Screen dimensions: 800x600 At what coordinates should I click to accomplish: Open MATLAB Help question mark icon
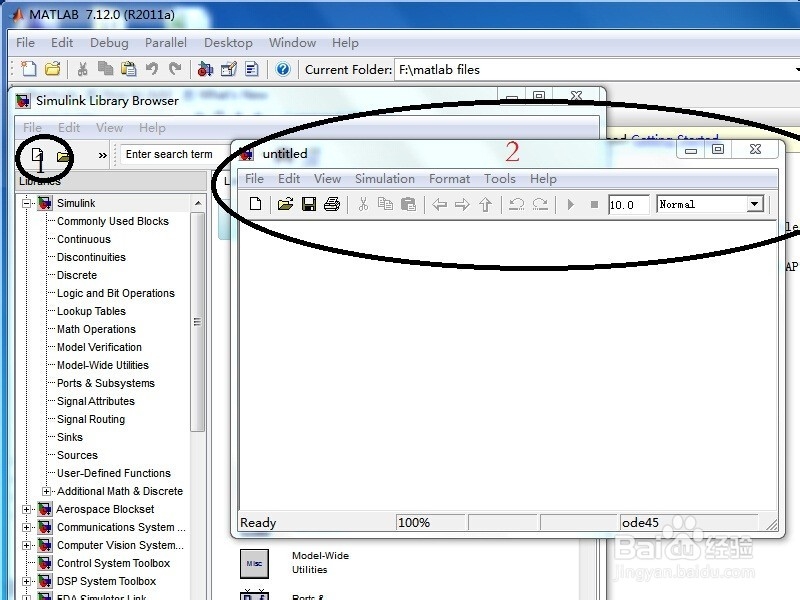(x=283, y=69)
